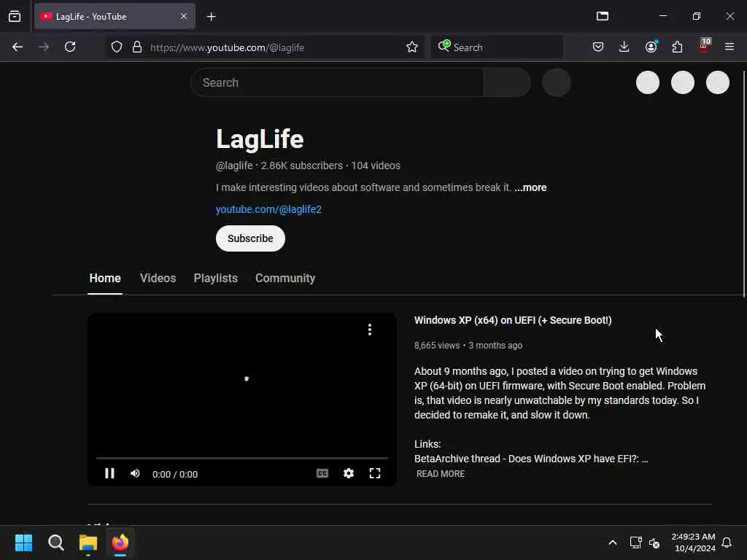Enter fullscreen mode on the video player

[x=375, y=473]
